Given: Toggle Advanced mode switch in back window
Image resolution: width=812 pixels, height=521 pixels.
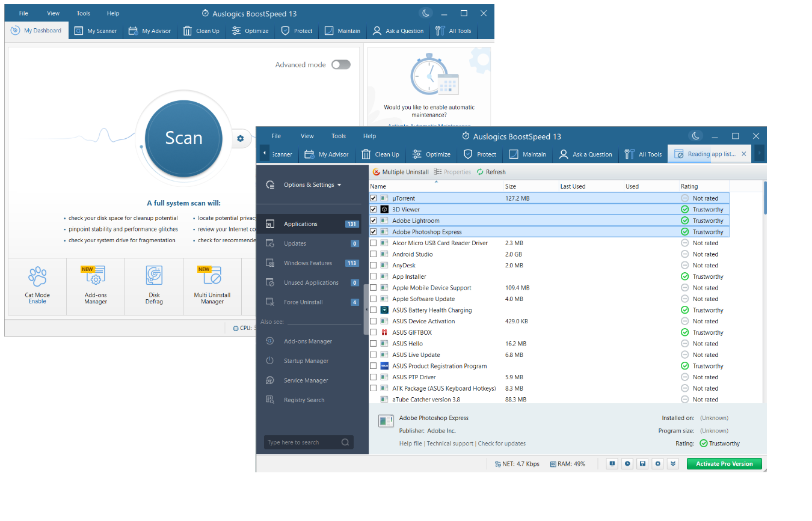Looking at the screenshot, I should tap(340, 65).
